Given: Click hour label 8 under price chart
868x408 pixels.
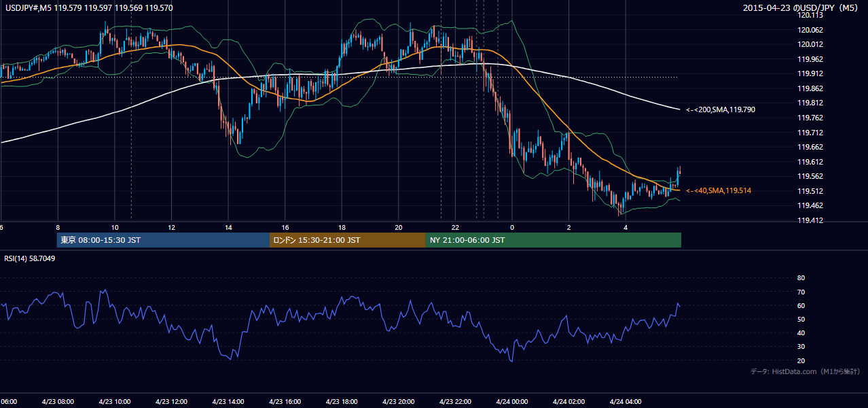Looking at the screenshot, I should [x=58, y=228].
